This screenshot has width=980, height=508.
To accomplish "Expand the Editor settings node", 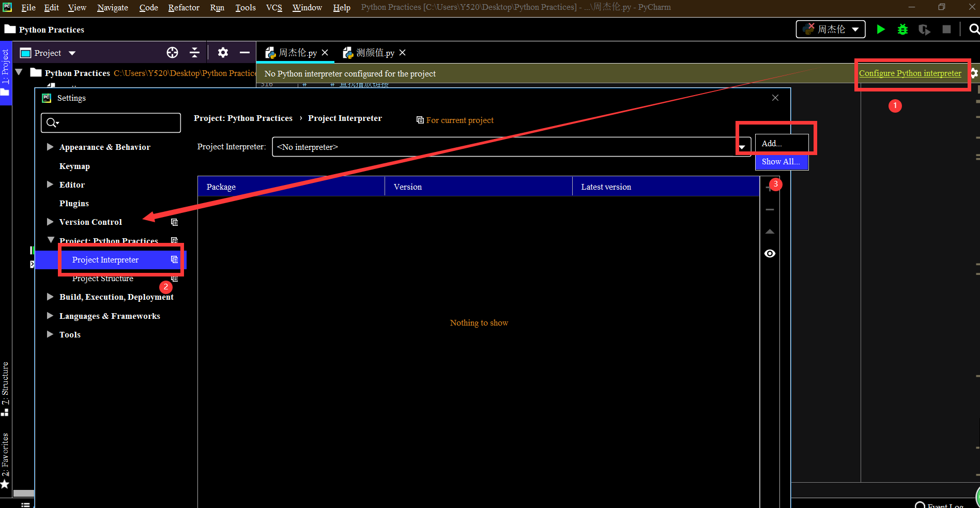I will coord(50,184).
